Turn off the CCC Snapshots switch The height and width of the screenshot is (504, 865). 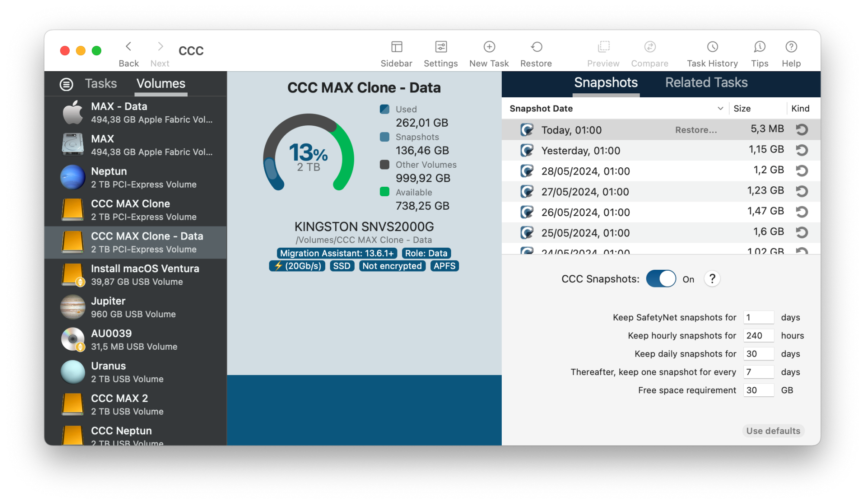(x=660, y=279)
